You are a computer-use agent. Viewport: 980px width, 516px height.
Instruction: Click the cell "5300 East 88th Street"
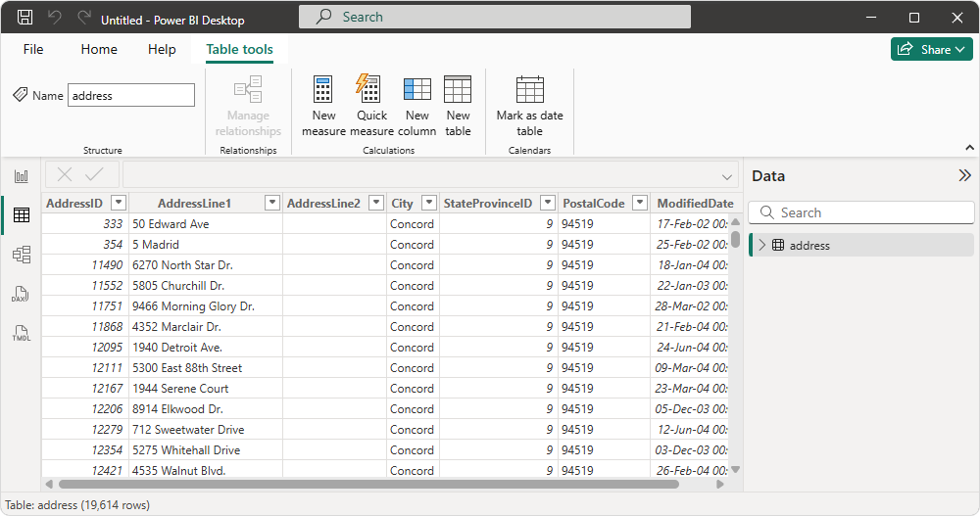[x=206, y=368]
